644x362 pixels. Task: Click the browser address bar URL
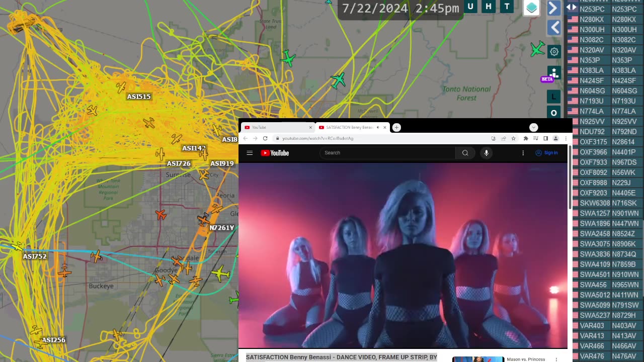[317, 138]
